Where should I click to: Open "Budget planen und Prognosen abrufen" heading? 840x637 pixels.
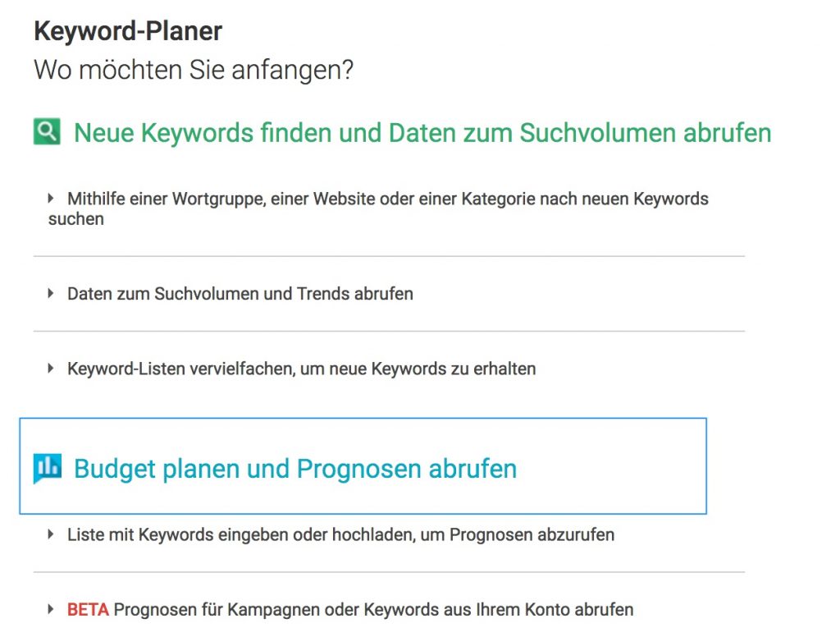tap(295, 469)
